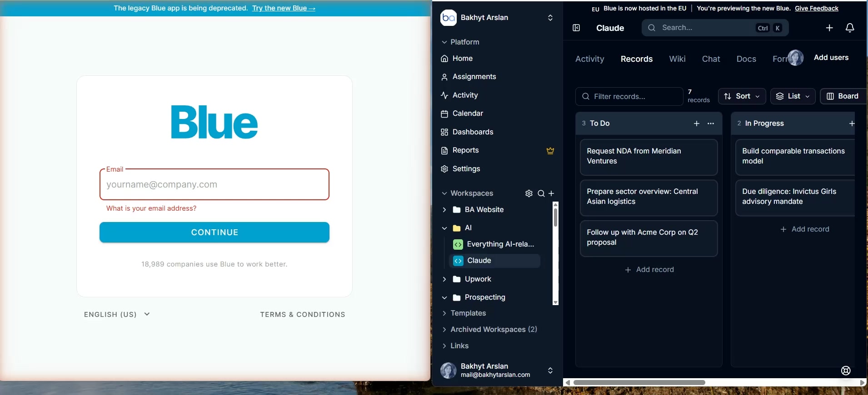Add new workspace with plus icon
The width and height of the screenshot is (868, 395).
click(x=551, y=193)
